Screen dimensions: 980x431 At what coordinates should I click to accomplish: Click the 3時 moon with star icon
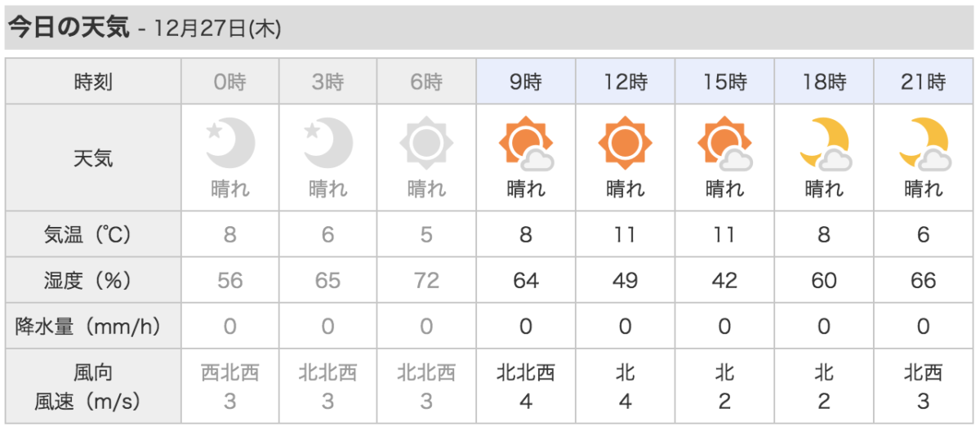[328, 143]
